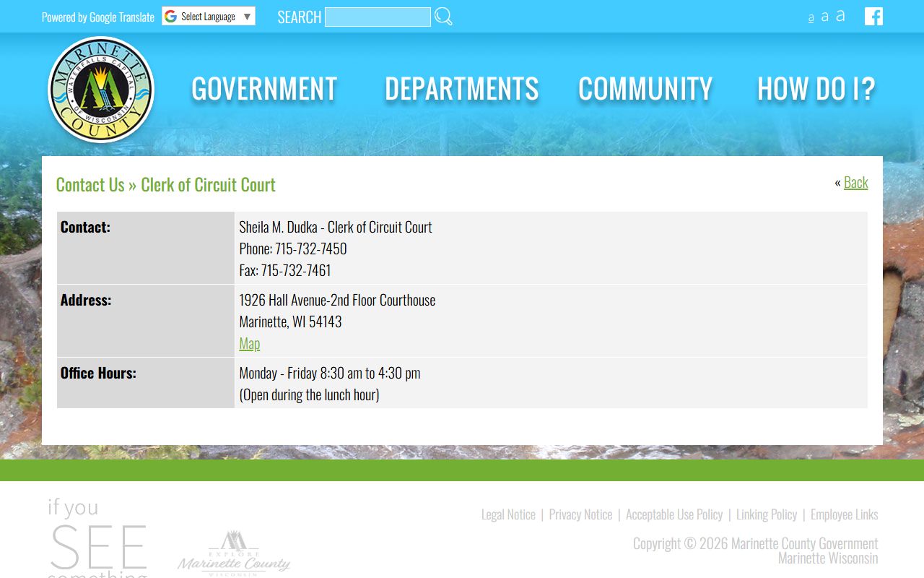Click the 'If you SEE something' graphic
This screenshot has width=924, height=578.
97,538
